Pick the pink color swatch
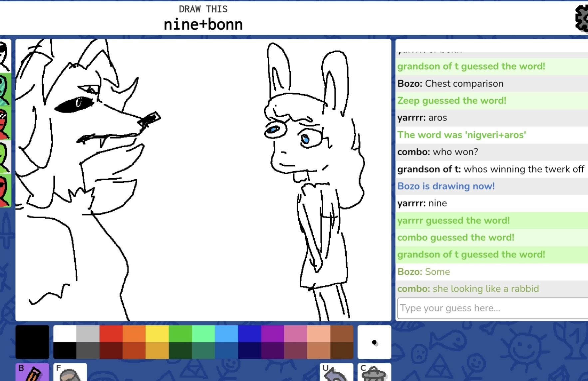This screenshot has height=381, width=588. pyautogui.click(x=295, y=334)
